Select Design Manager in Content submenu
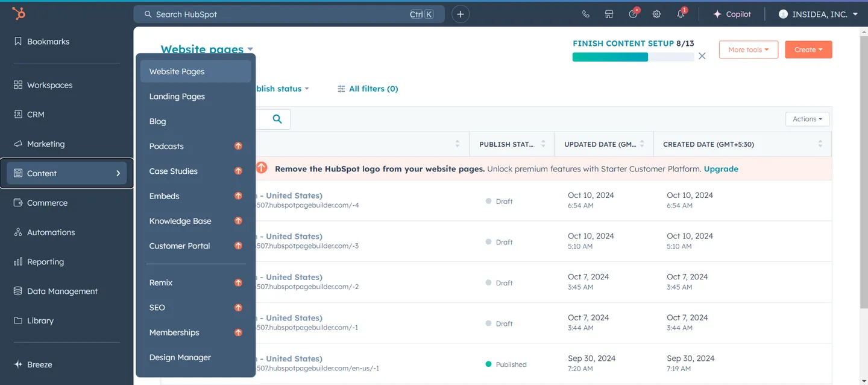The height and width of the screenshot is (385, 868). point(180,357)
